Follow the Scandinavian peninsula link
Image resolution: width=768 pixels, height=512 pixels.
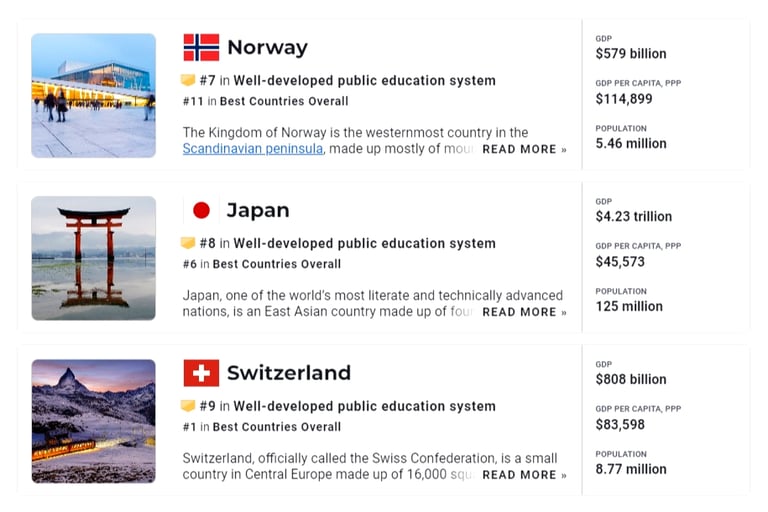pyautogui.click(x=253, y=148)
